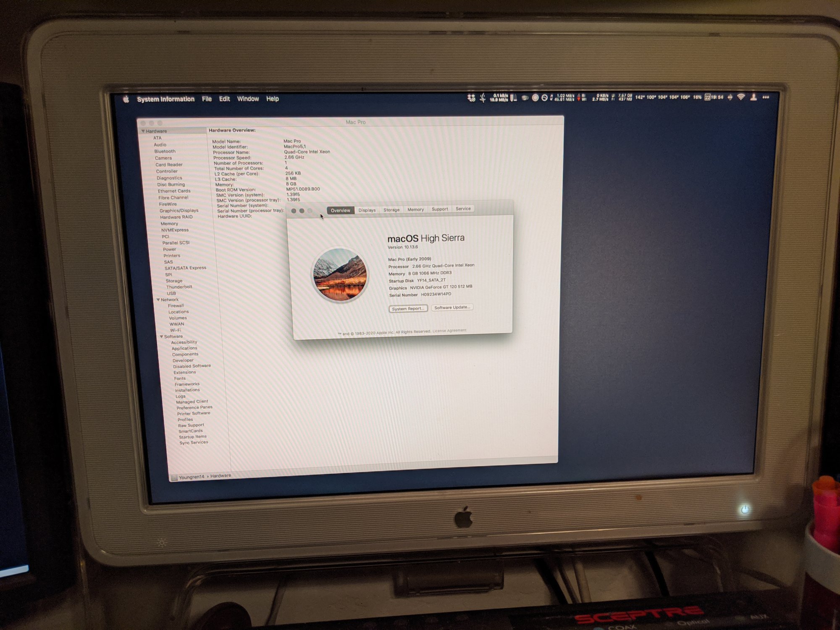The width and height of the screenshot is (840, 630).
Task: Click the disk activity arrow icon
Action: (578, 97)
